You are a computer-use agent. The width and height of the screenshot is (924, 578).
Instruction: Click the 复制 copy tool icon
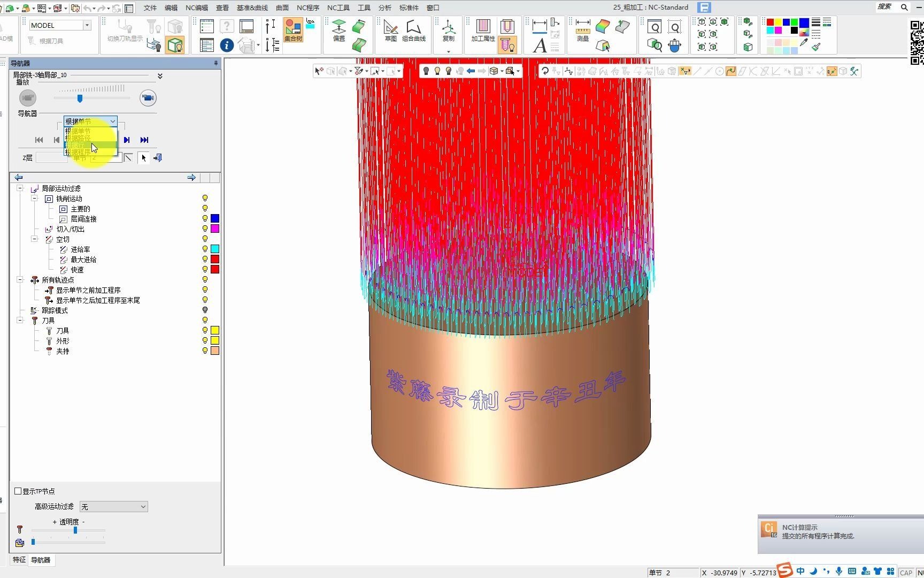[x=449, y=30]
